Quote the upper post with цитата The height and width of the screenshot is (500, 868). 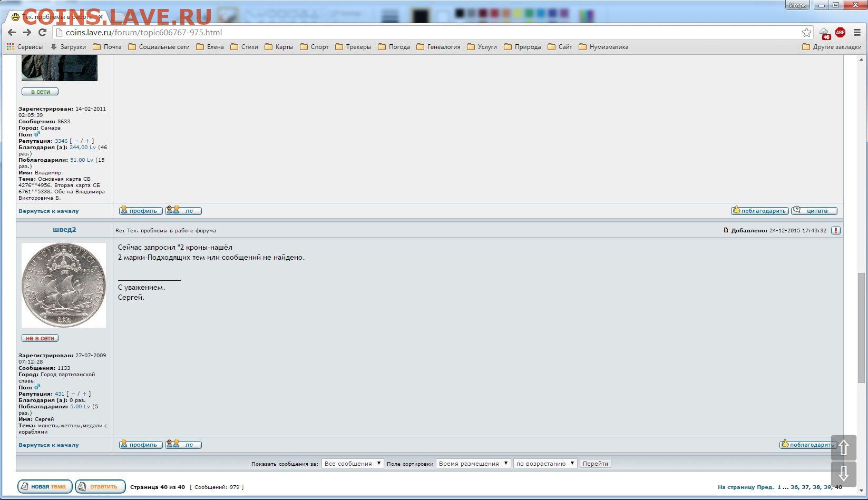[814, 211]
